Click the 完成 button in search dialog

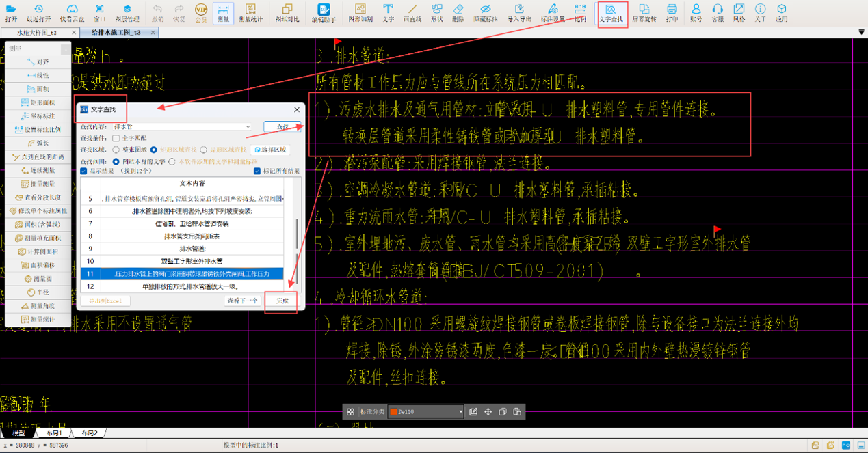(x=282, y=301)
